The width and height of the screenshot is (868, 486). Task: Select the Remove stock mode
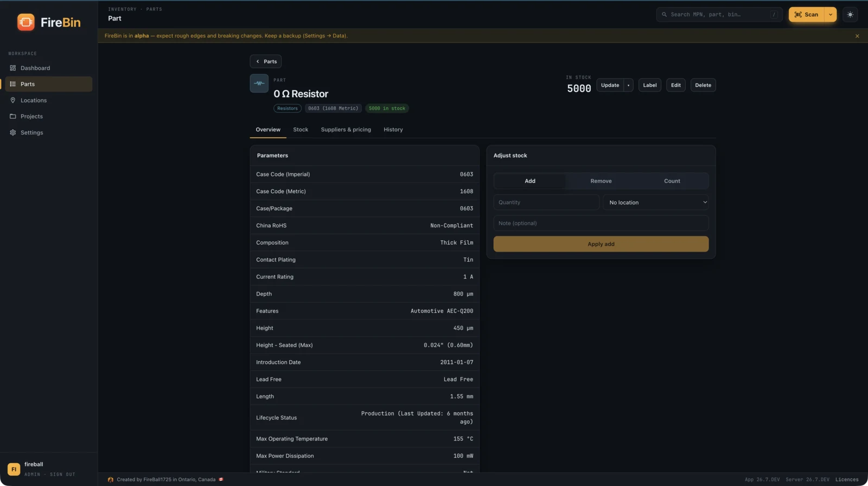click(601, 181)
